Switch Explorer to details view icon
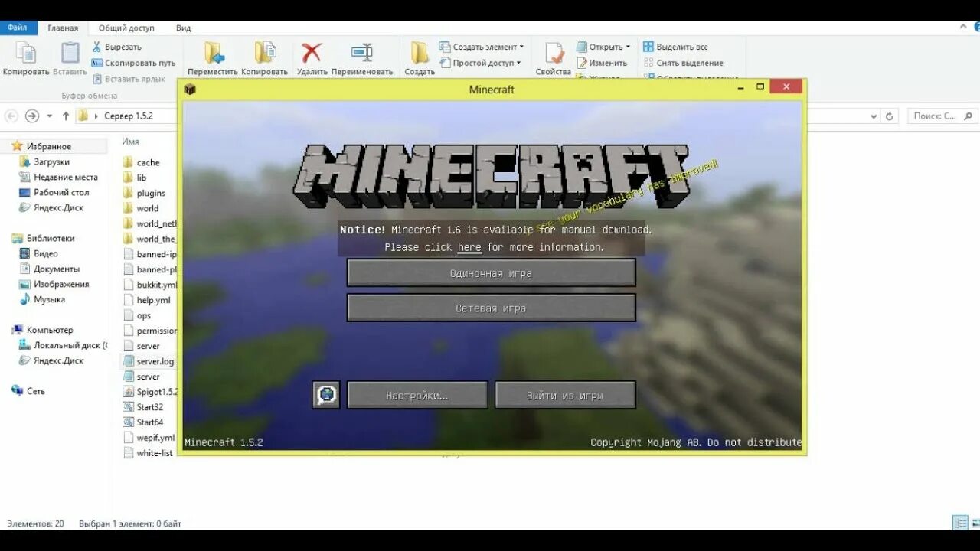Image resolution: width=980 pixels, height=551 pixels. (x=959, y=523)
